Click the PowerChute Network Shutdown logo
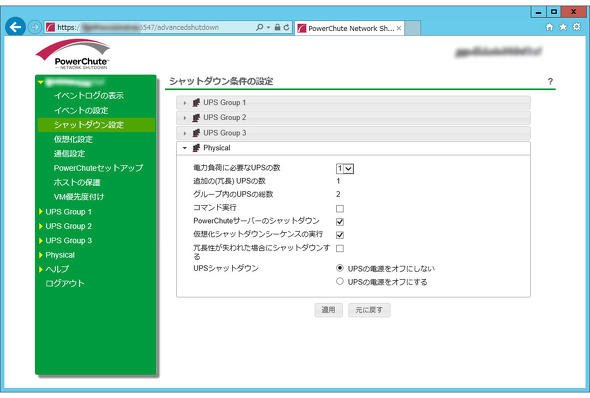The width and height of the screenshot is (590, 398). point(73,54)
